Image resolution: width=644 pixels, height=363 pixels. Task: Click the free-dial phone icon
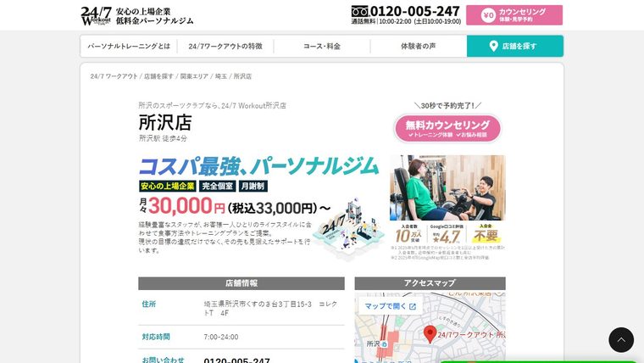pyautogui.click(x=360, y=11)
